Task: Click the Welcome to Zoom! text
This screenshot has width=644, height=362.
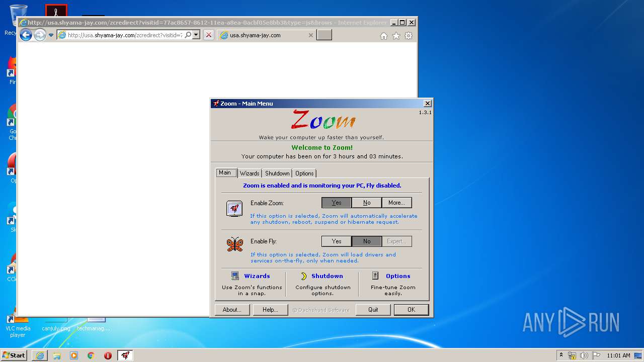Action: tap(322, 148)
